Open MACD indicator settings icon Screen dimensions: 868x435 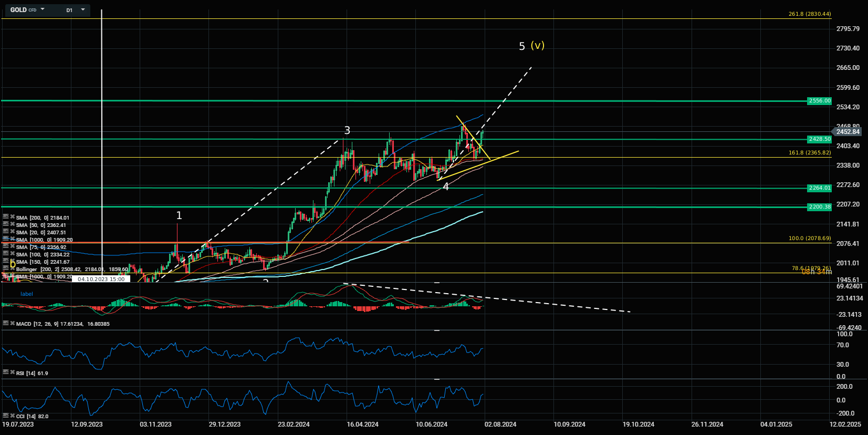(x=6, y=323)
